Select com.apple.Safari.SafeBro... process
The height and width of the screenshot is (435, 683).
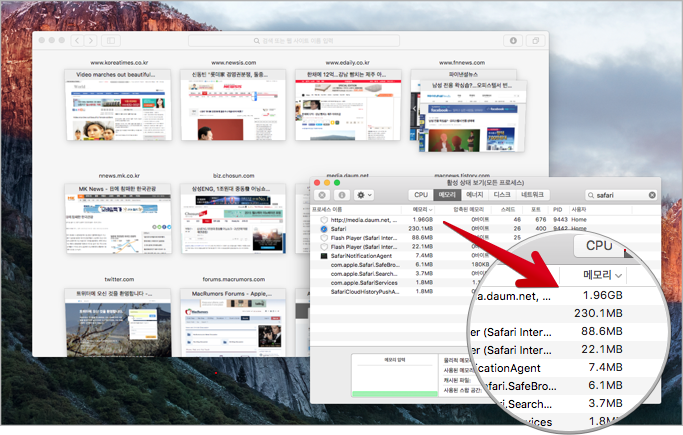click(x=365, y=265)
